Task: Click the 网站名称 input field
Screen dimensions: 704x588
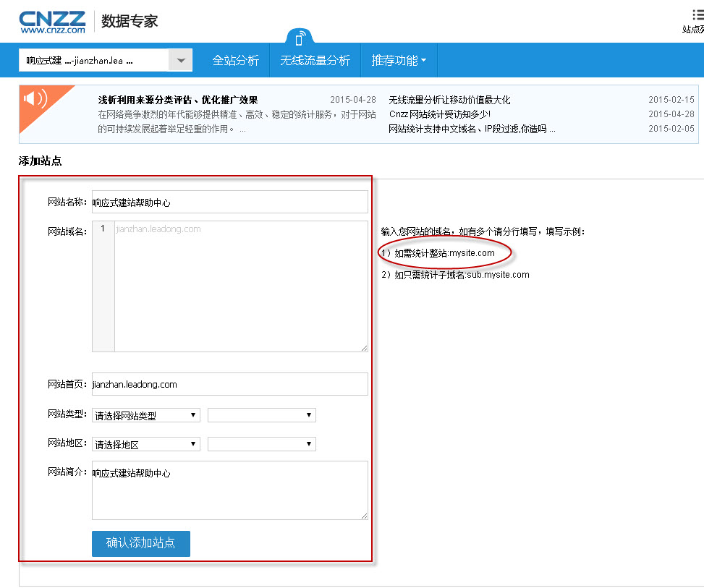Action: click(x=229, y=201)
